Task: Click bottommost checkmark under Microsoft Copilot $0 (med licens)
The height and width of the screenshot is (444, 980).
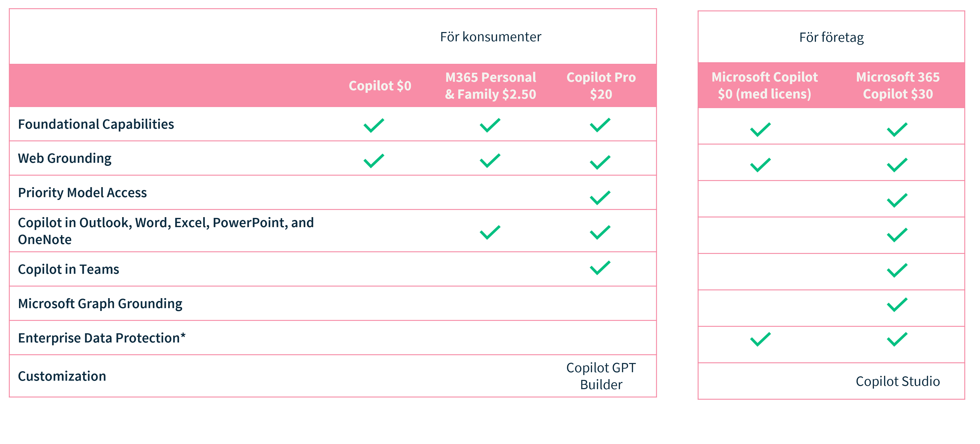Action: click(x=760, y=339)
